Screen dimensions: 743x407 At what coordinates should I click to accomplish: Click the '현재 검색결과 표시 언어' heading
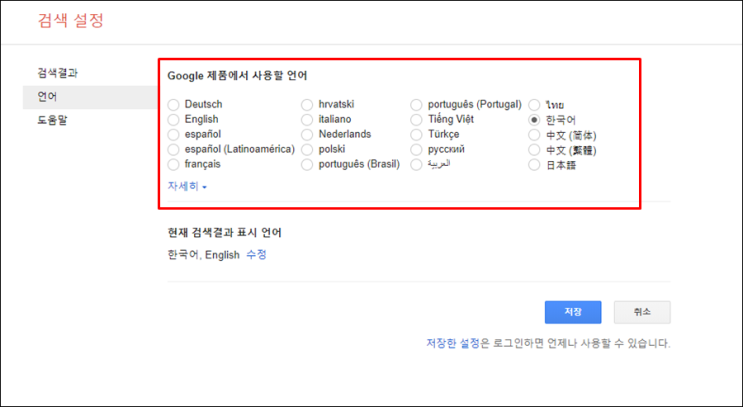pos(225,233)
